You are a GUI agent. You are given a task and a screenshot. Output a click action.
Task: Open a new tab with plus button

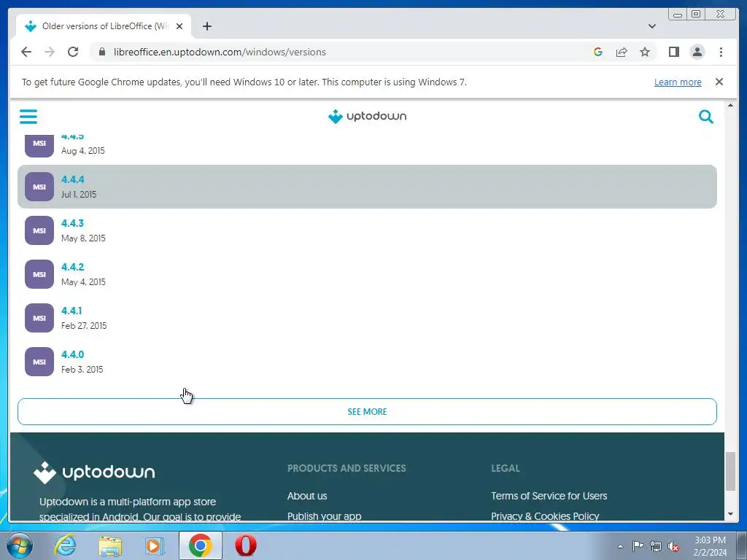206,26
